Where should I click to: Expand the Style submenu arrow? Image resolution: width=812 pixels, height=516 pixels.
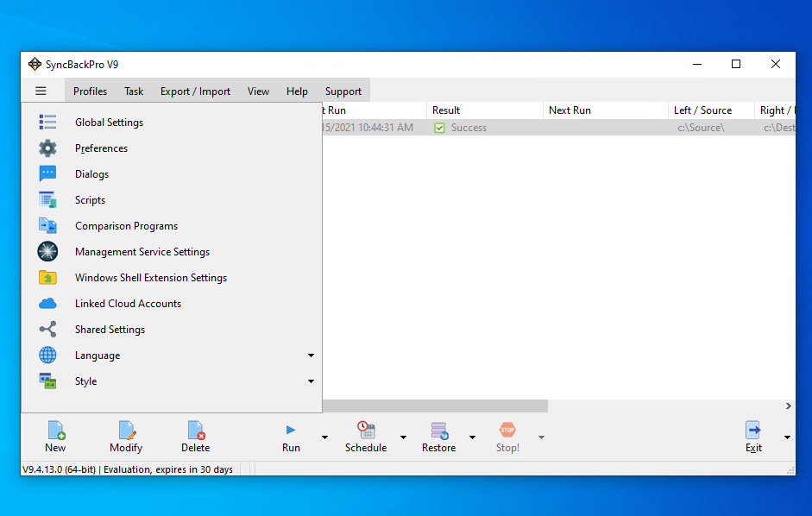coord(311,381)
